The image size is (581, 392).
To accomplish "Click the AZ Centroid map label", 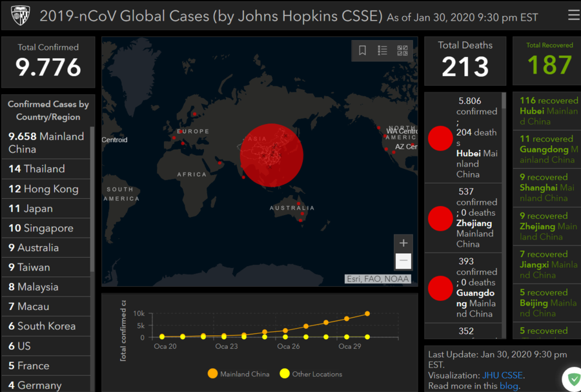I will [x=406, y=147].
